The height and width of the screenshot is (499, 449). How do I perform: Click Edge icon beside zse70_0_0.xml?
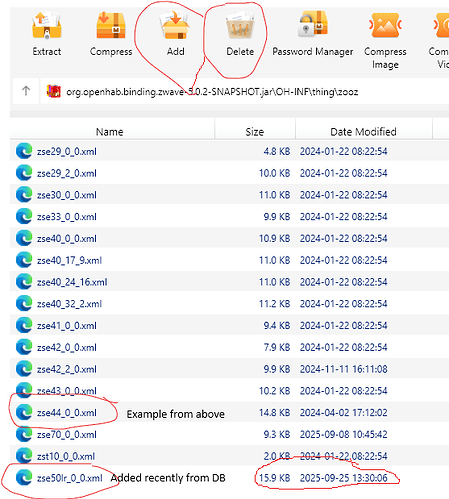click(24, 434)
